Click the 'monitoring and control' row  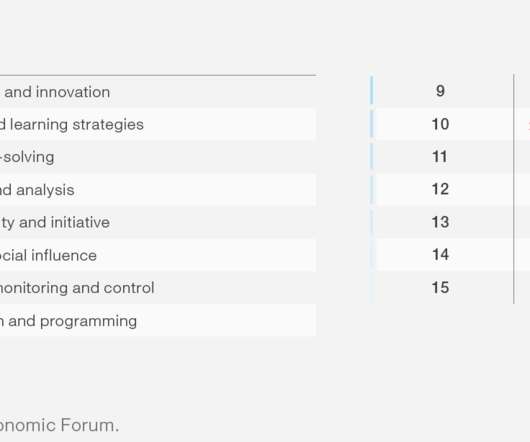pos(158,288)
